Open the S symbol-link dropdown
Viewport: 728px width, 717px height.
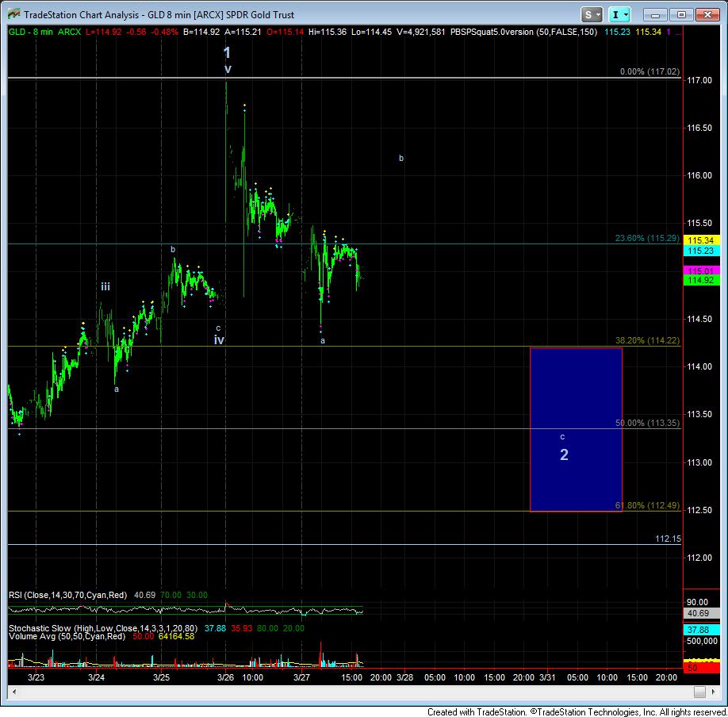pos(592,15)
